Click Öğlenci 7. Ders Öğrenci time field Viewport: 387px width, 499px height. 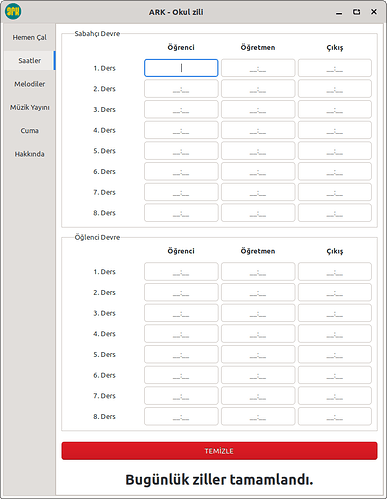tap(181, 396)
